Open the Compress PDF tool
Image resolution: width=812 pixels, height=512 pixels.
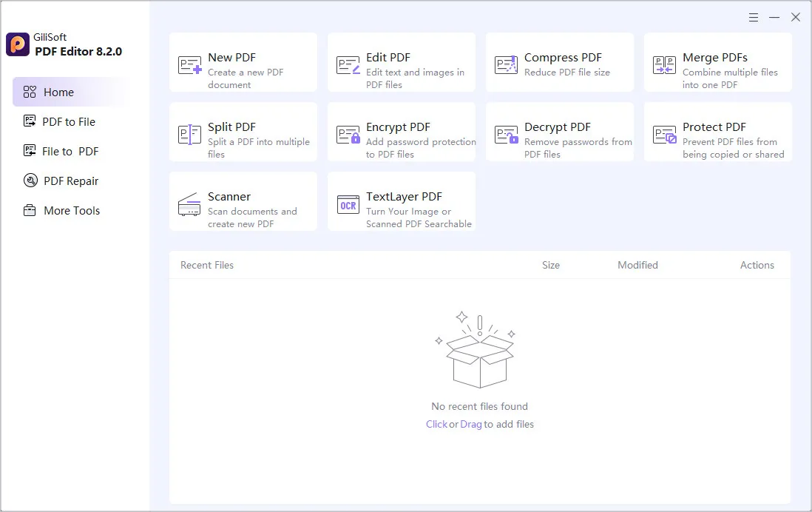pyautogui.click(x=559, y=62)
